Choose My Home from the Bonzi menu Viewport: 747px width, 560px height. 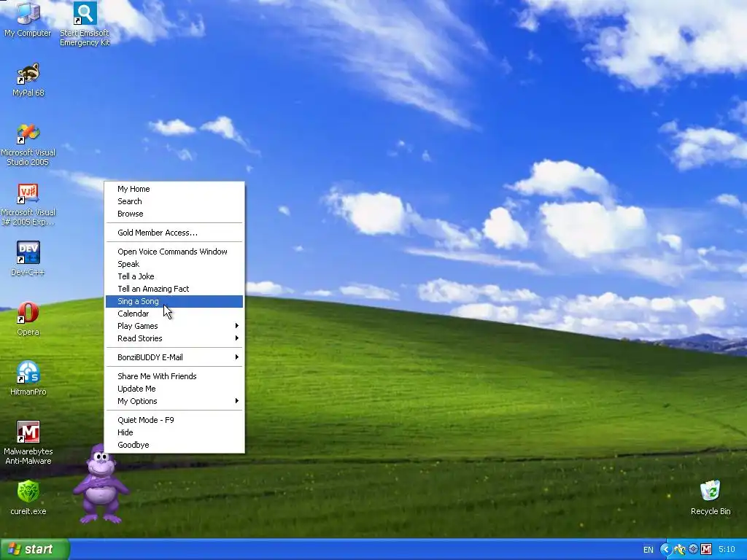[174, 189]
